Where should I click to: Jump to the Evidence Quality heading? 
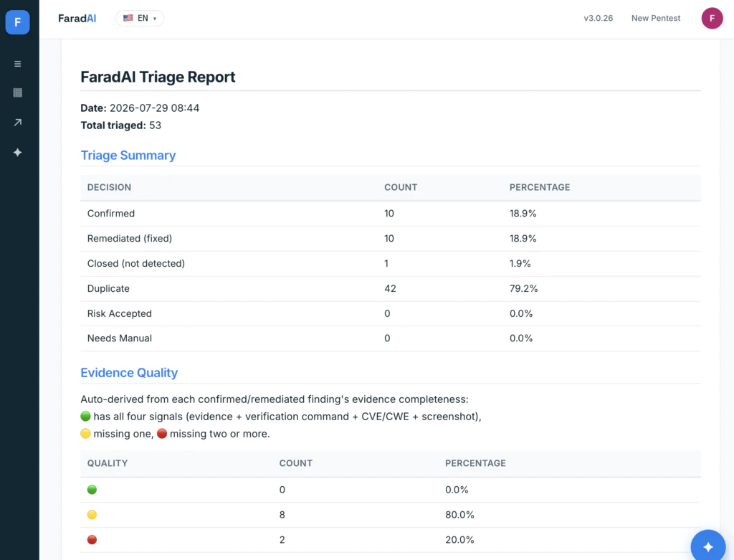129,373
